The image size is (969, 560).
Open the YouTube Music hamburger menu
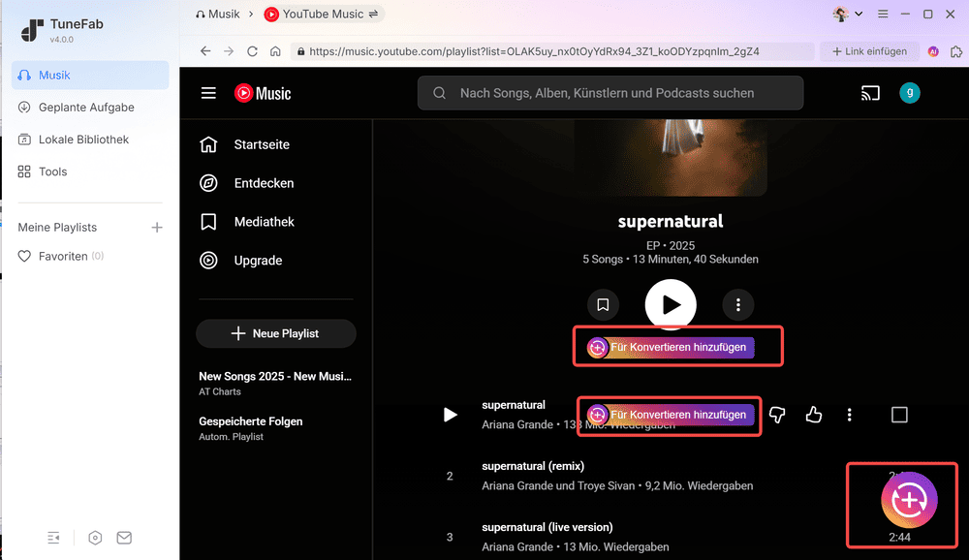click(207, 92)
